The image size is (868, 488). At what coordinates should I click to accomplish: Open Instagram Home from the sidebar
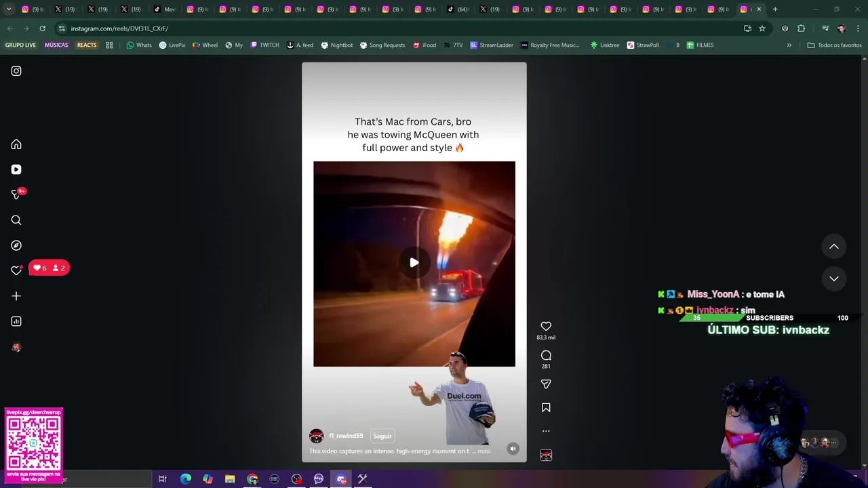pyautogui.click(x=16, y=144)
